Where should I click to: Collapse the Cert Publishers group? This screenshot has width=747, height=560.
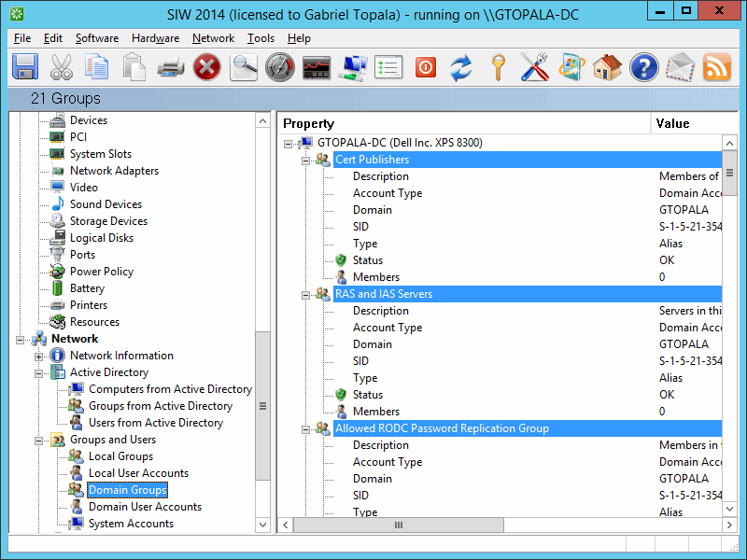(306, 161)
